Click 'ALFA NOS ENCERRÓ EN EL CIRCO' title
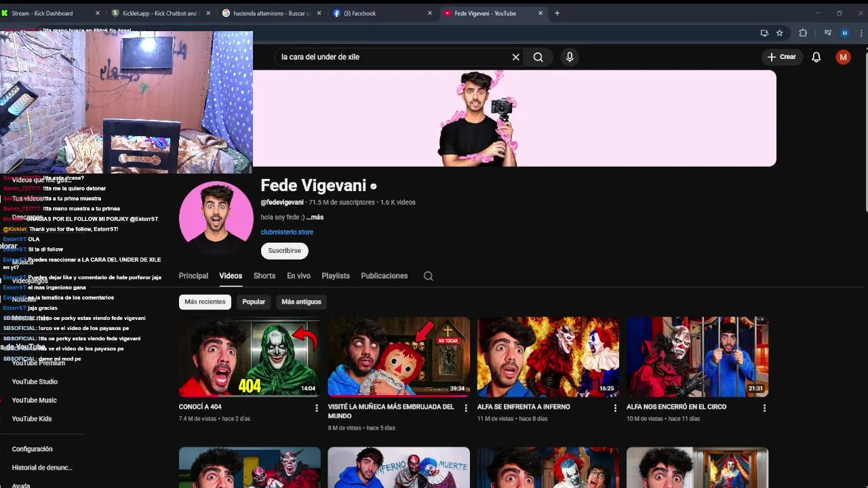 (676, 407)
